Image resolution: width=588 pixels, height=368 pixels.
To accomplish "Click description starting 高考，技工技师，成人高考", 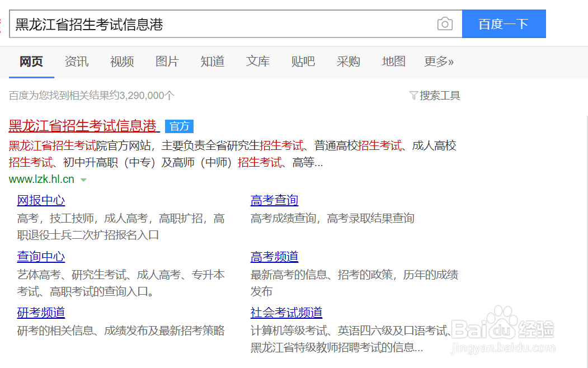I will [121, 227].
